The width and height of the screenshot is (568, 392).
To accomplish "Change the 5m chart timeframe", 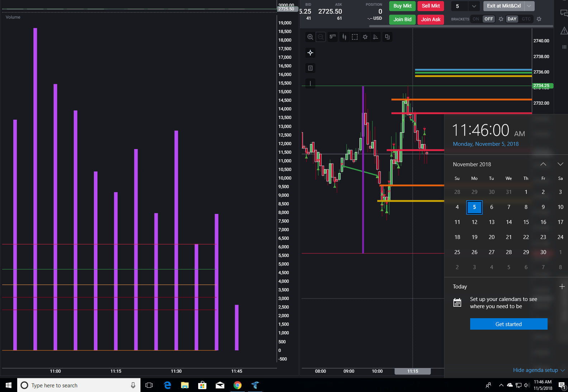I will pyautogui.click(x=333, y=37).
